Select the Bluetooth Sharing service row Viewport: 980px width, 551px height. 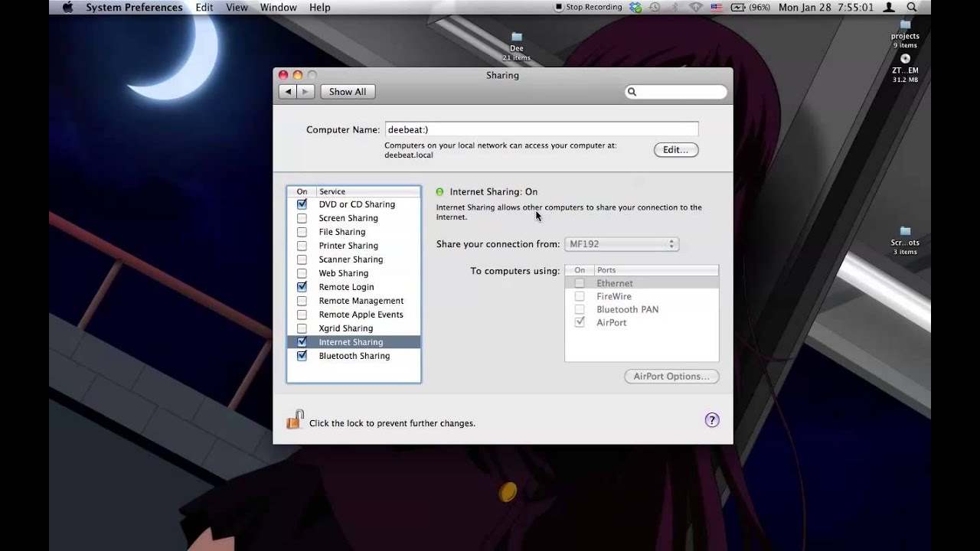click(x=354, y=356)
